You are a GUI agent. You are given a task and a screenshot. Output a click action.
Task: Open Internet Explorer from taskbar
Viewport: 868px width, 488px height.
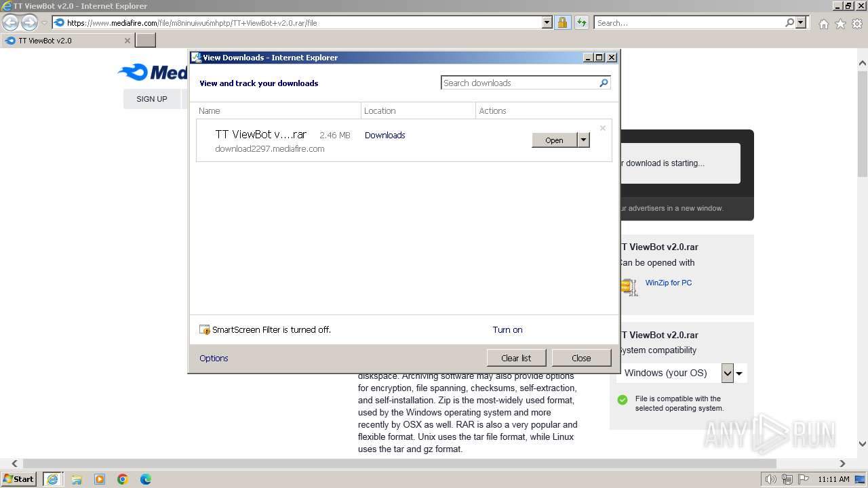tap(52, 479)
